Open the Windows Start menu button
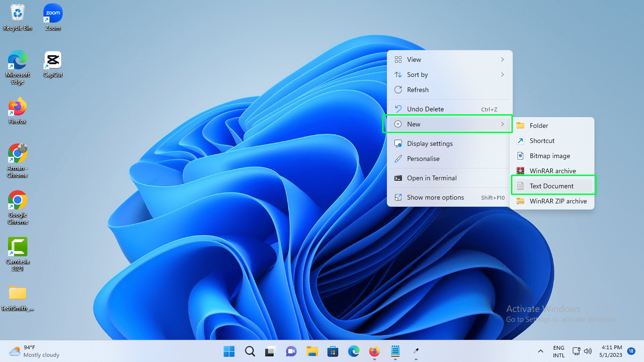This screenshot has height=362, width=644. click(x=229, y=351)
